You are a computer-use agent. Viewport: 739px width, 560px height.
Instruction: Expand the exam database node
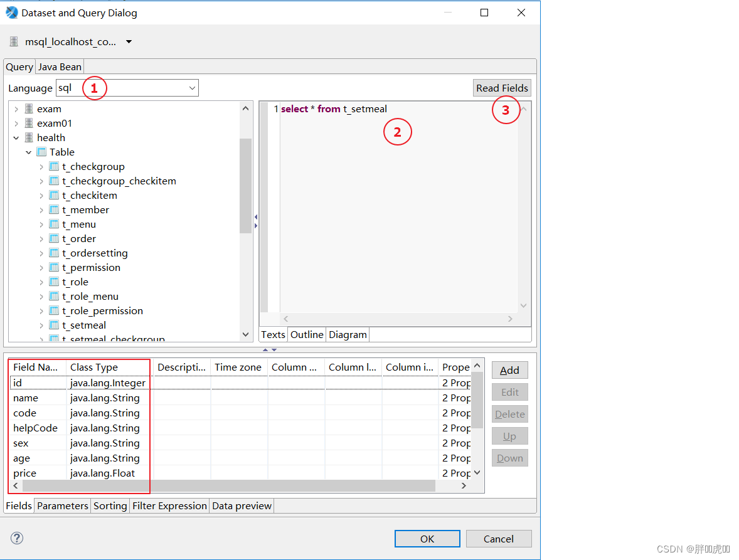(16, 109)
